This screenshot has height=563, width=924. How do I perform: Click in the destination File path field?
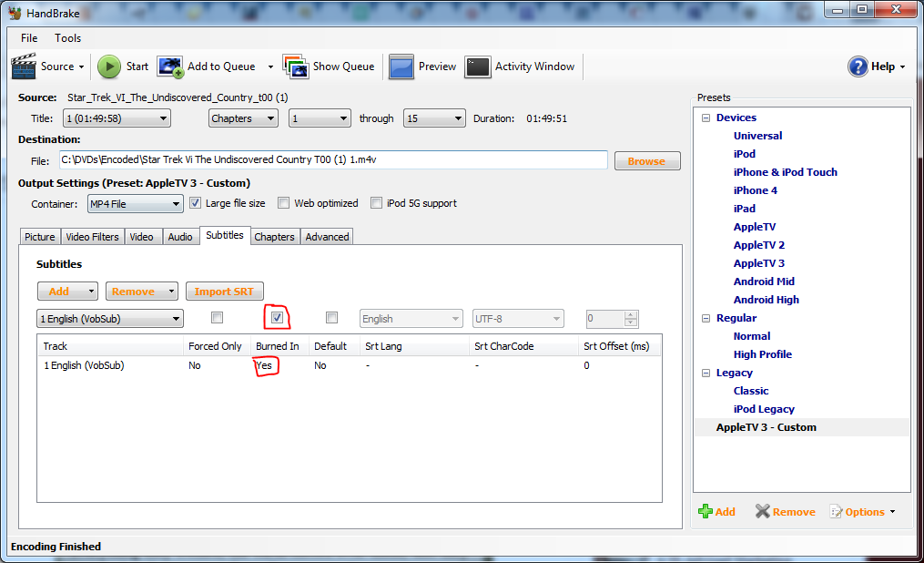(x=333, y=159)
